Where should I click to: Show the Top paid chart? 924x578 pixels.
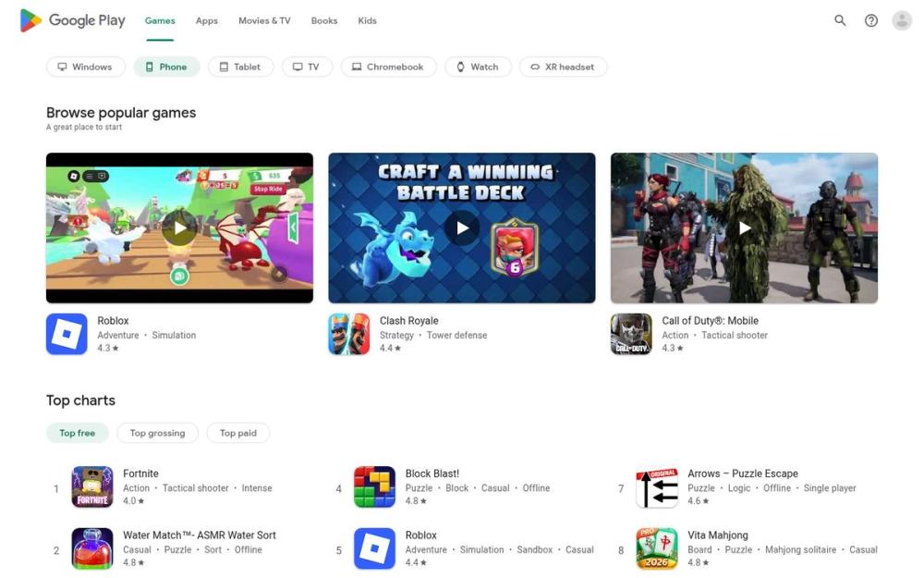(238, 433)
